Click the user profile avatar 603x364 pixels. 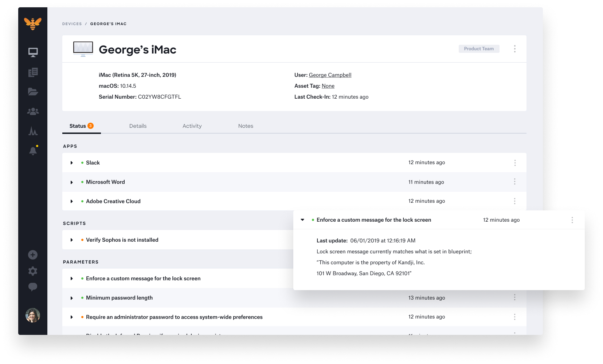pyautogui.click(x=33, y=315)
